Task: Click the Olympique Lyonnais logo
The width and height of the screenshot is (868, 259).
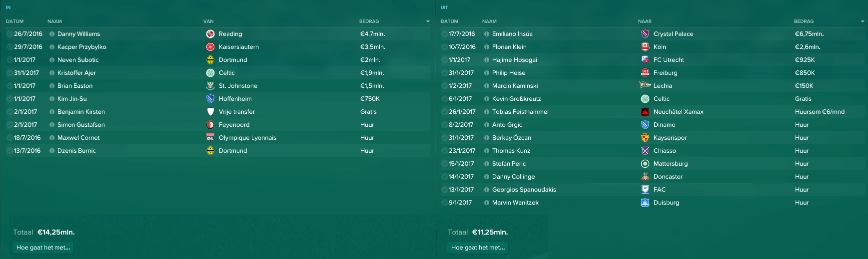Action: click(x=210, y=138)
